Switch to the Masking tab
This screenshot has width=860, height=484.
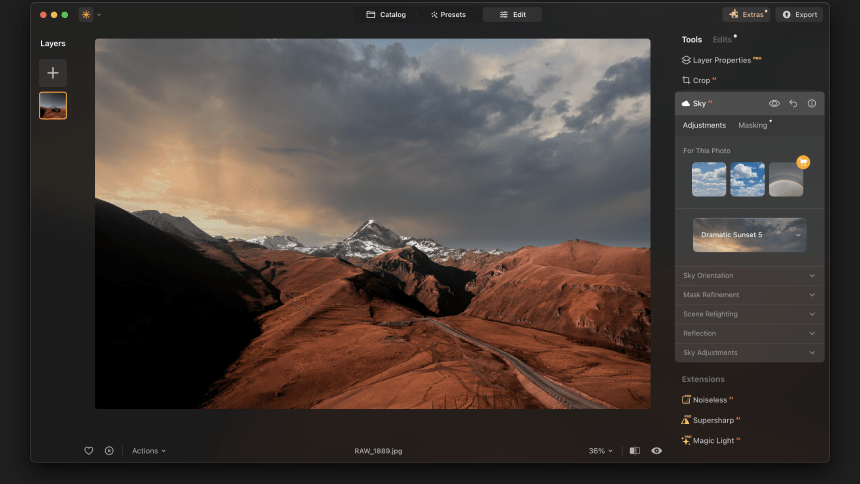click(752, 126)
